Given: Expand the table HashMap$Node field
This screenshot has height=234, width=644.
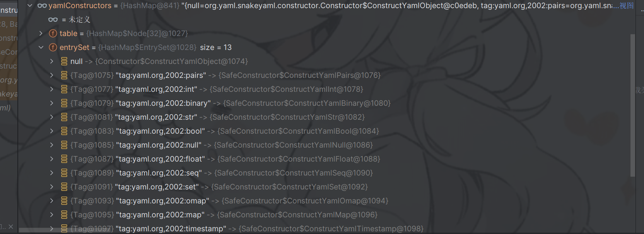Looking at the screenshot, I should pos(41,34).
